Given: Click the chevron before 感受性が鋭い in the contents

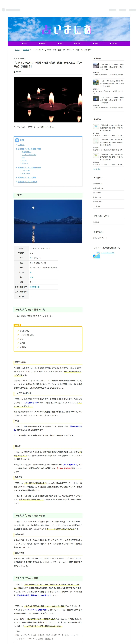Looking at the screenshot, I should pos(21,152).
